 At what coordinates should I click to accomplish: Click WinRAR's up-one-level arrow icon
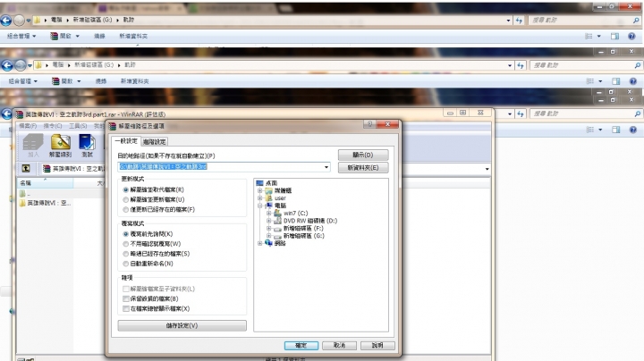(26, 168)
